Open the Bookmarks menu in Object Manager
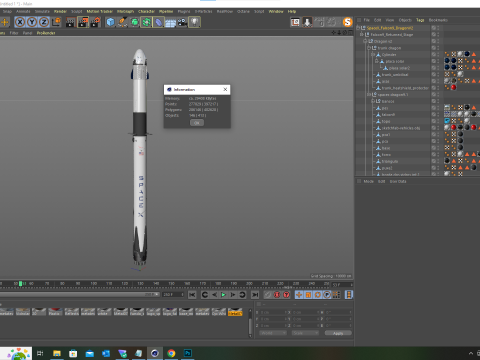Image resolution: width=480 pixels, height=360 pixels. 438,20
